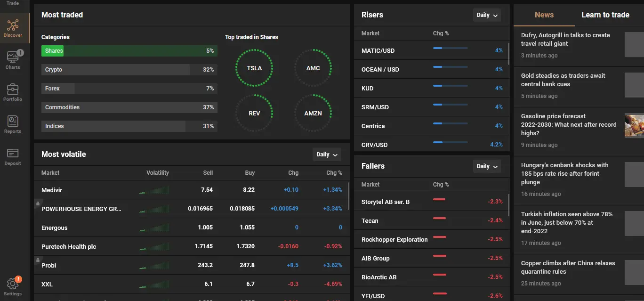The image size is (644, 301).
Task: Open the Portfolio briefcase icon
Action: coord(13,92)
